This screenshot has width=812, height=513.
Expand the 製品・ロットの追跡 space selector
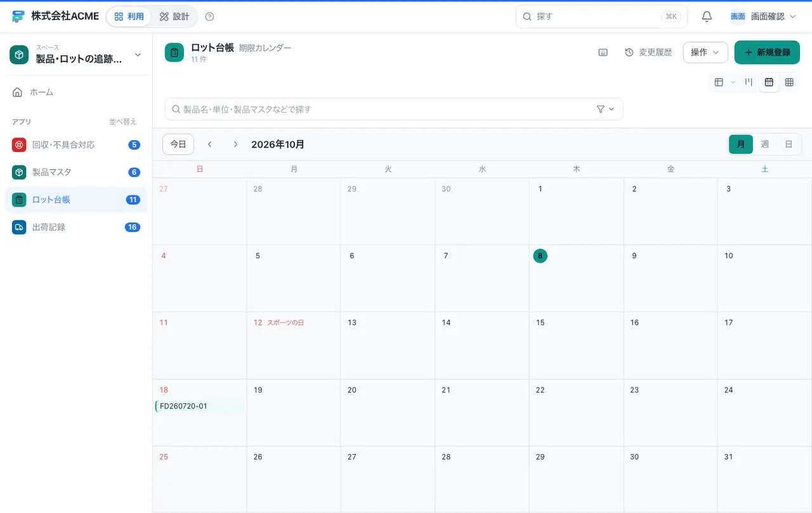pyautogui.click(x=76, y=55)
